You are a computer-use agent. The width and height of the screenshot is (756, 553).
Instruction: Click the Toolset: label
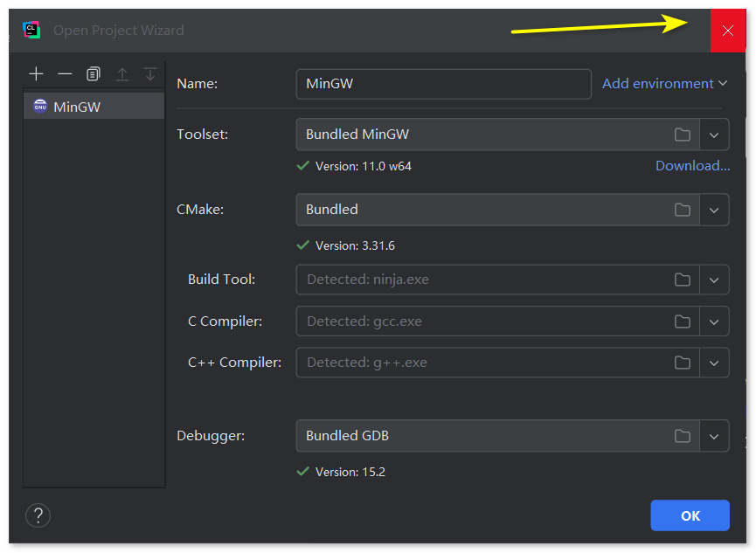coord(202,134)
